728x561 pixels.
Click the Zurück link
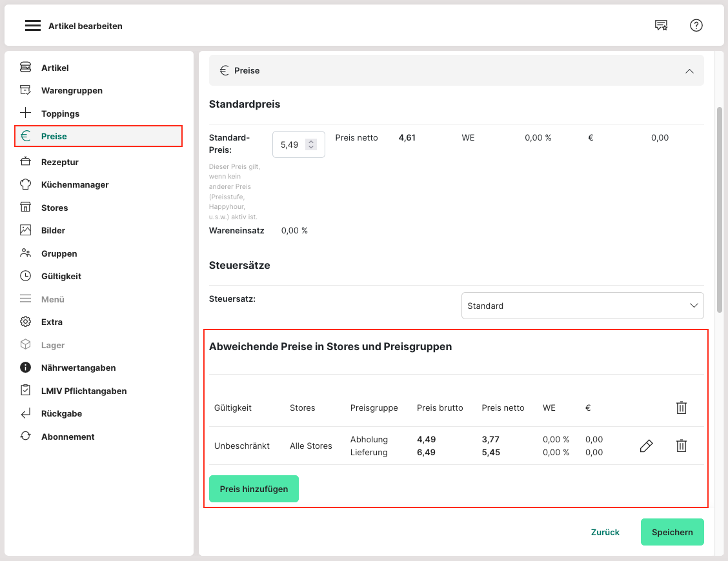click(605, 532)
